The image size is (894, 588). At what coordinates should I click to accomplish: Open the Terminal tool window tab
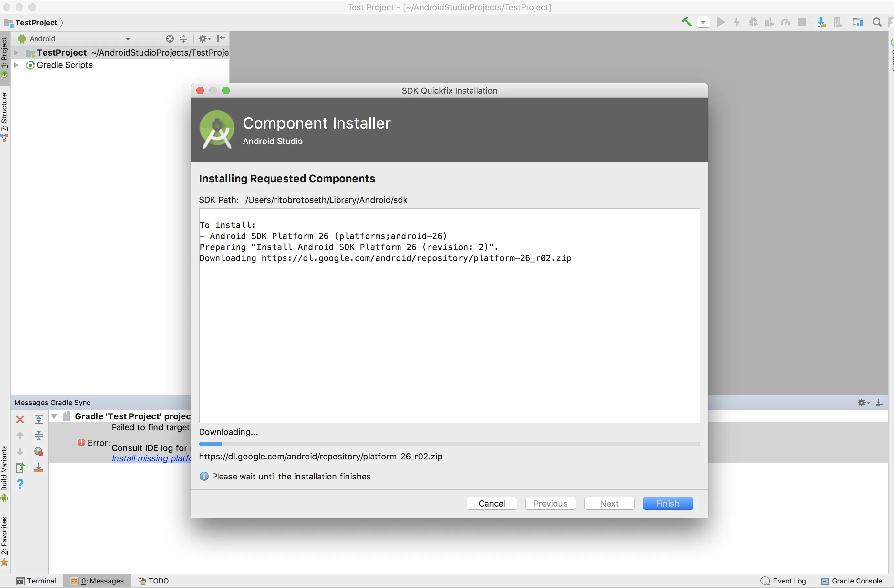pyautogui.click(x=36, y=581)
